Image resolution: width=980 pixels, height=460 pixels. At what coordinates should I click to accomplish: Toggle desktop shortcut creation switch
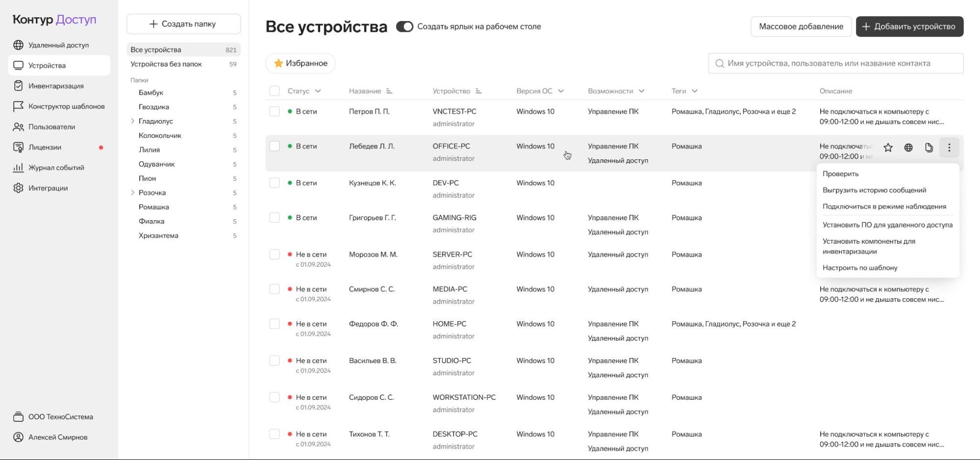click(x=404, y=26)
